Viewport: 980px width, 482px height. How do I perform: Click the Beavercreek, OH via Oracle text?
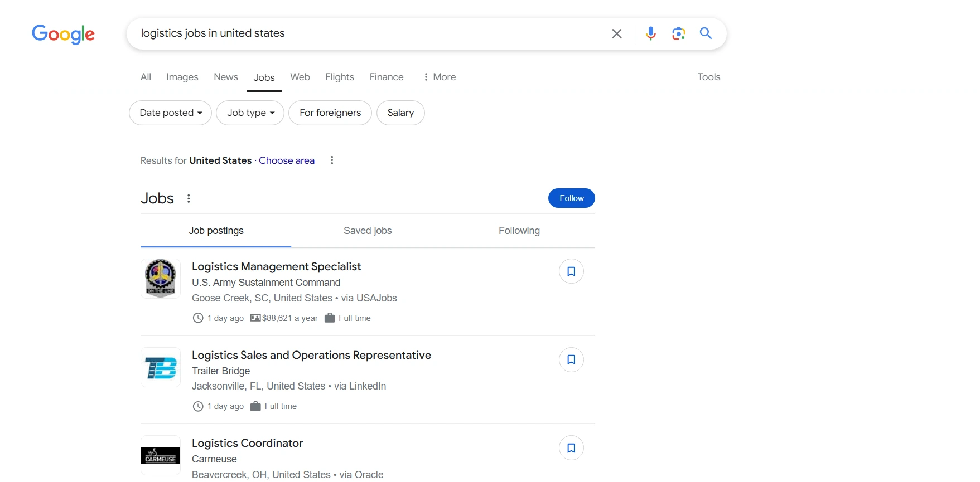click(x=288, y=475)
